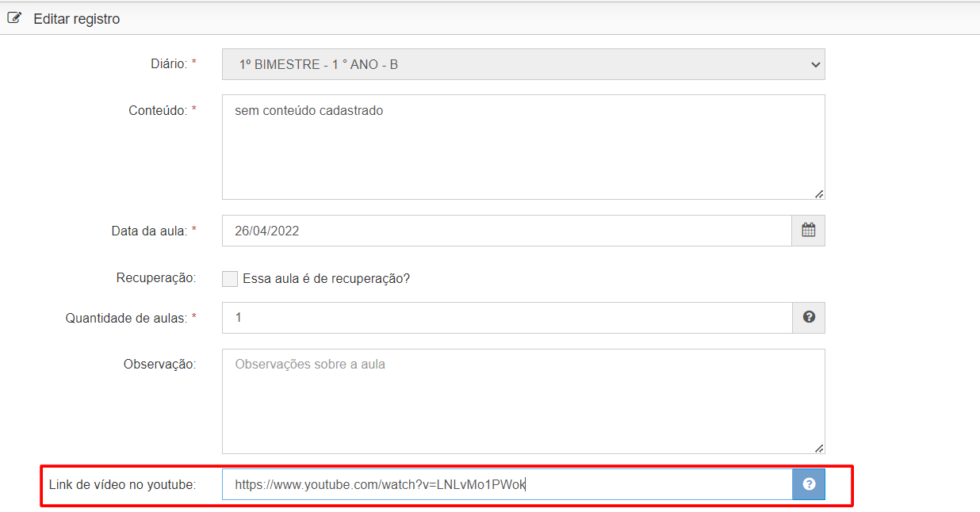Click the Editar registro heading text

(77, 18)
